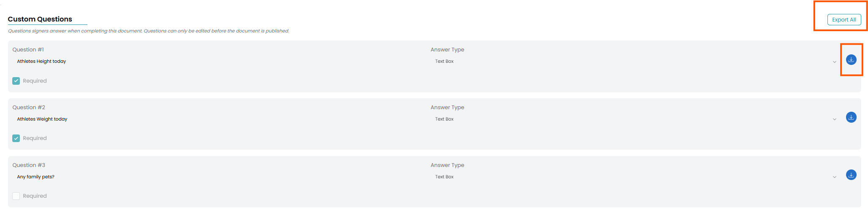Expand Answer Type chevron for Question #2
This screenshot has height=215, width=868.
coord(834,119)
